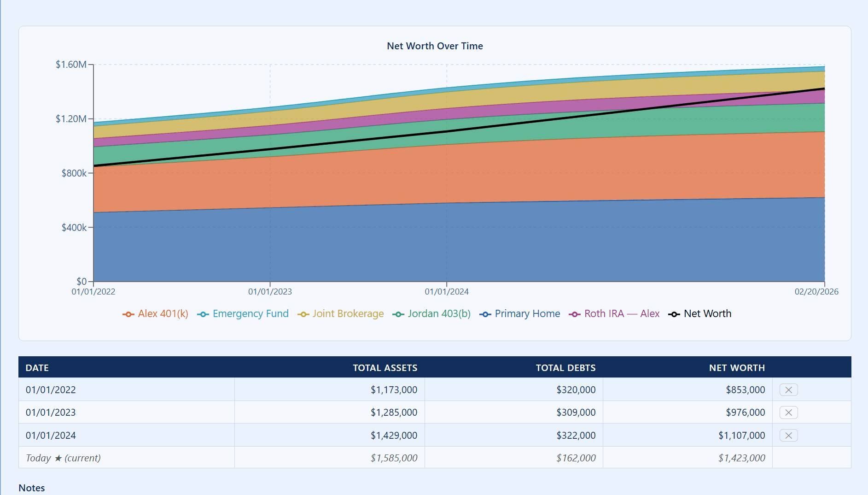Screen dimensions: 868x495
Task: Click the Total Debts column header
Action: click(565, 368)
